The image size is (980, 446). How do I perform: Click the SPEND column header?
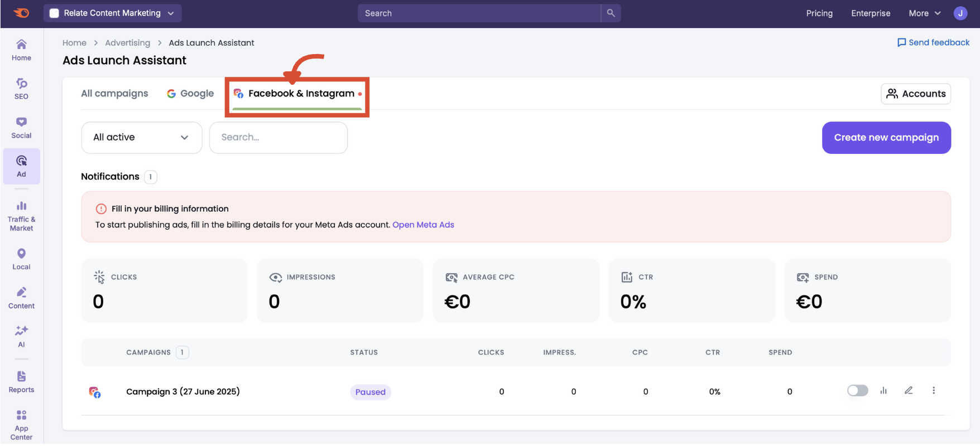(x=780, y=352)
